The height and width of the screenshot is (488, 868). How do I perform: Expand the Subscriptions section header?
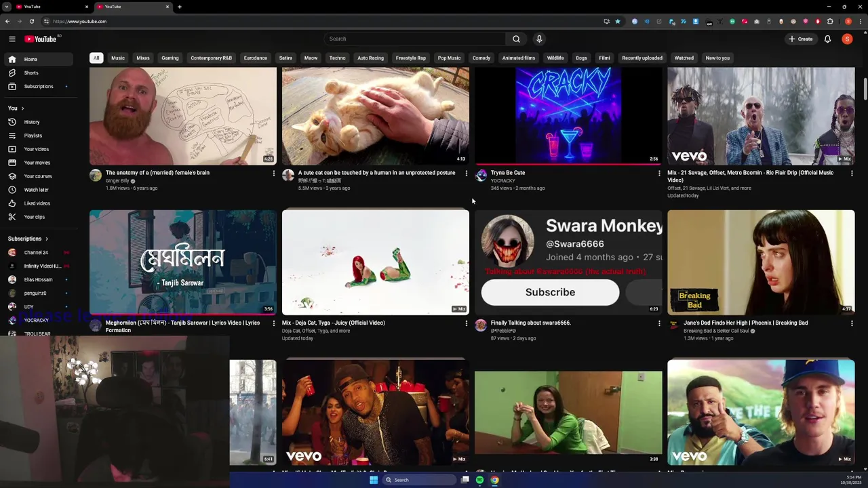coord(28,239)
